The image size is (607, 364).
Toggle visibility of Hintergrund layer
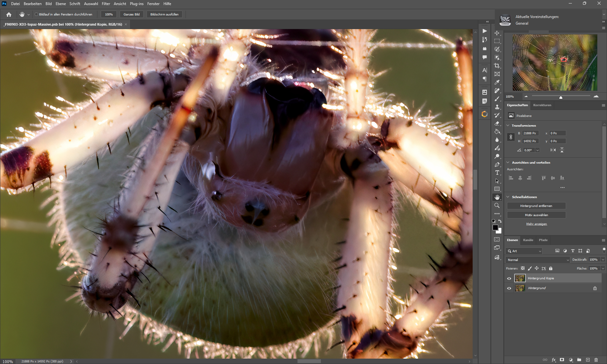coord(509,288)
